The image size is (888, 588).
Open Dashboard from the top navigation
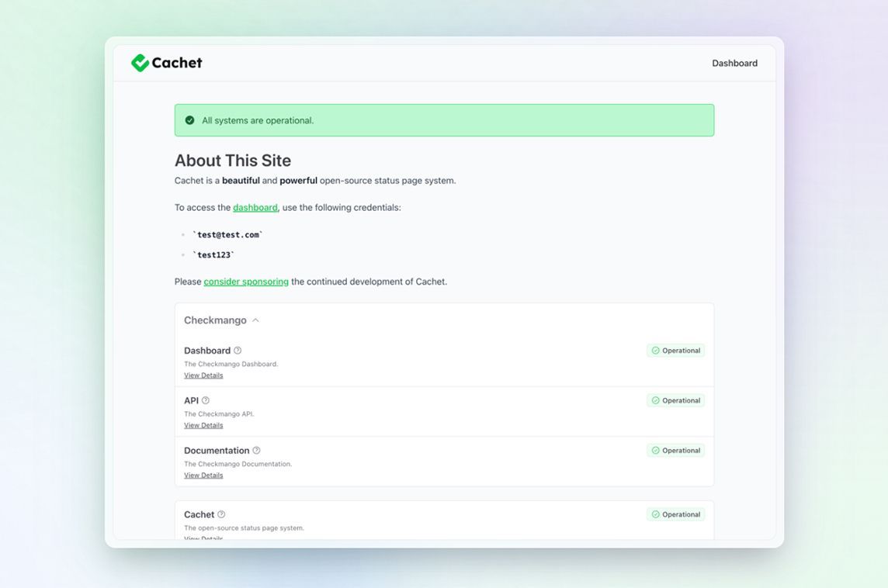(734, 64)
